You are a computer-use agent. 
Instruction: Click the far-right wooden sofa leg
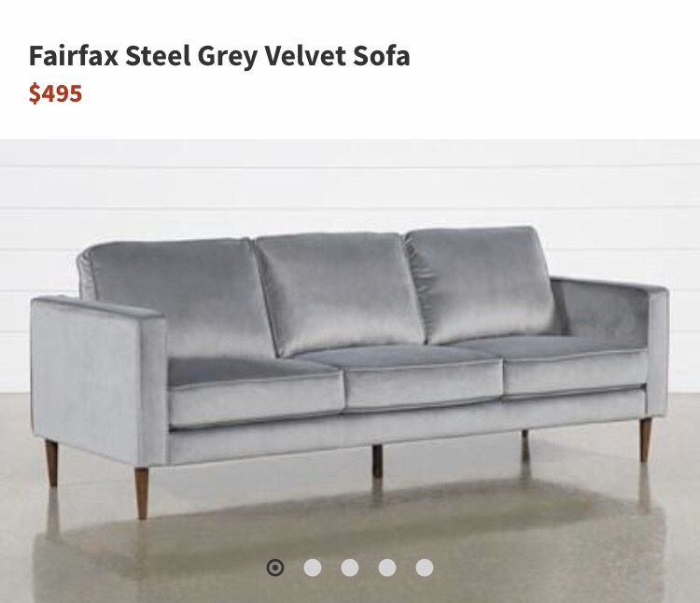tap(646, 440)
